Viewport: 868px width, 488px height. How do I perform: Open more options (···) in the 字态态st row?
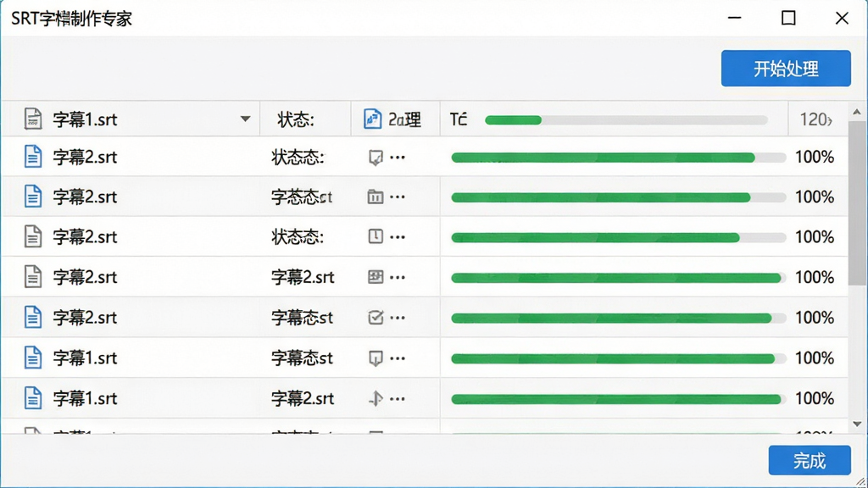pyautogui.click(x=398, y=197)
